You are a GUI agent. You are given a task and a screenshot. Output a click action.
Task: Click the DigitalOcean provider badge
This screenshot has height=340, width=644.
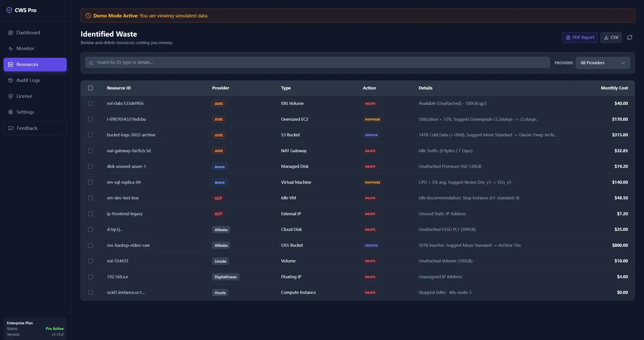coord(225,277)
